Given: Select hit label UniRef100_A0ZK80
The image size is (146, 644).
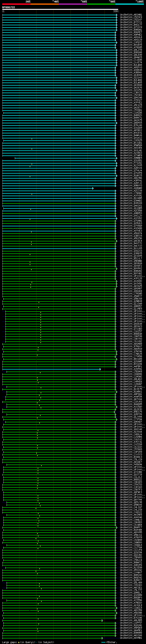Looking at the screenshot, I should (x=131, y=281).
